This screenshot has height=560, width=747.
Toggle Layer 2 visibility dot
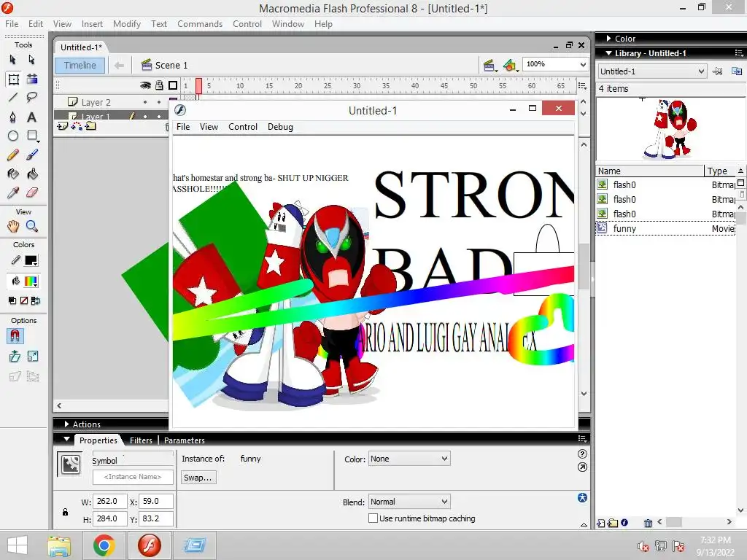(x=145, y=102)
